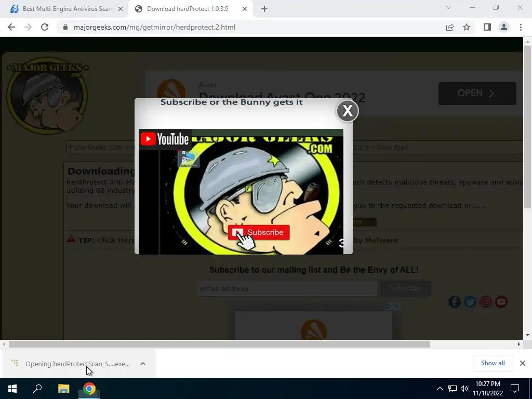The image size is (532, 399).
Task: Click the MajorGeeks logo
Action: pyautogui.click(x=47, y=96)
